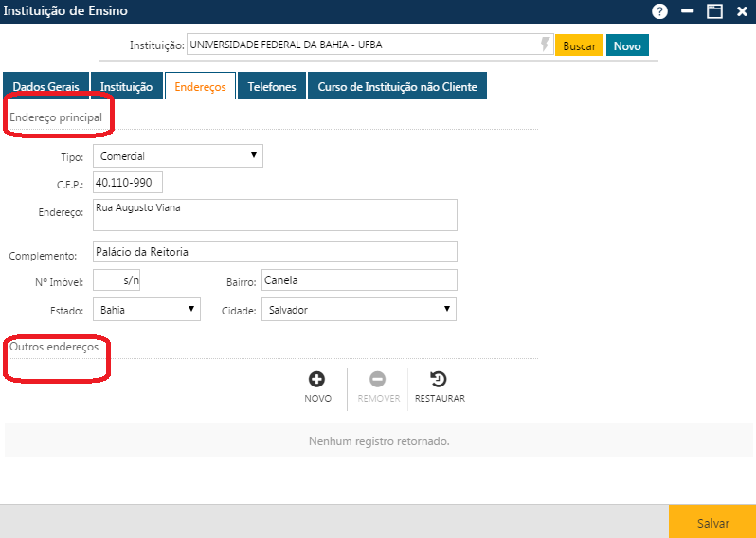Image resolution: width=756 pixels, height=538 pixels.
Task: Click the NOVO plus icon
Action: (317, 380)
